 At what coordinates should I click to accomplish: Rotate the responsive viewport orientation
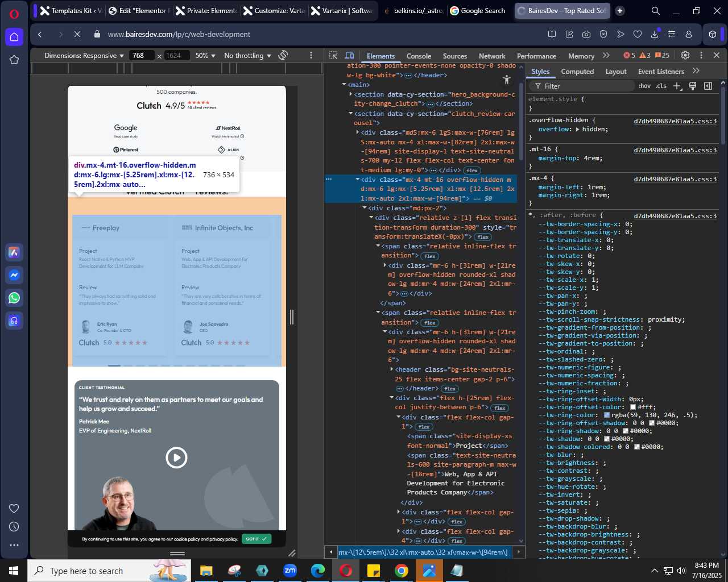pyautogui.click(x=284, y=56)
